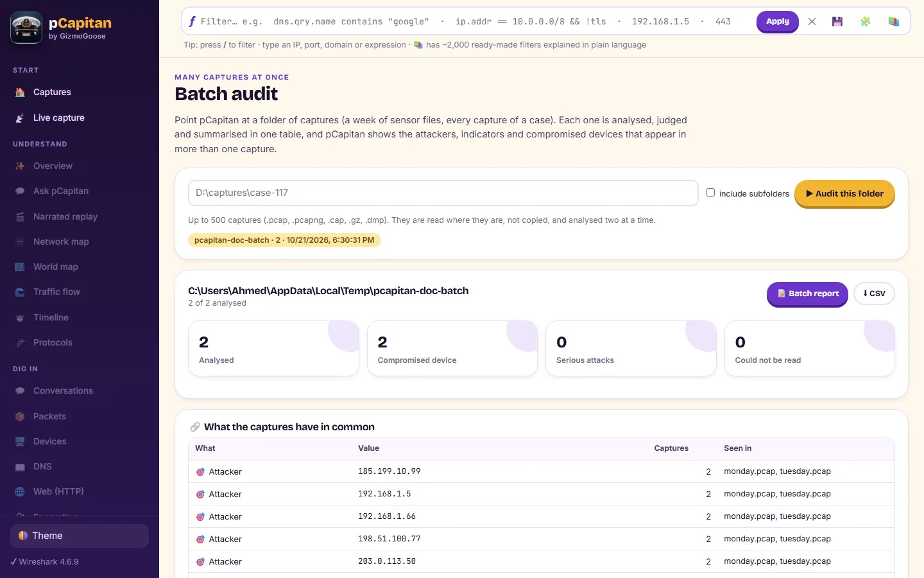
Task: Open the puzzle piece filter builder icon
Action: coord(866,22)
